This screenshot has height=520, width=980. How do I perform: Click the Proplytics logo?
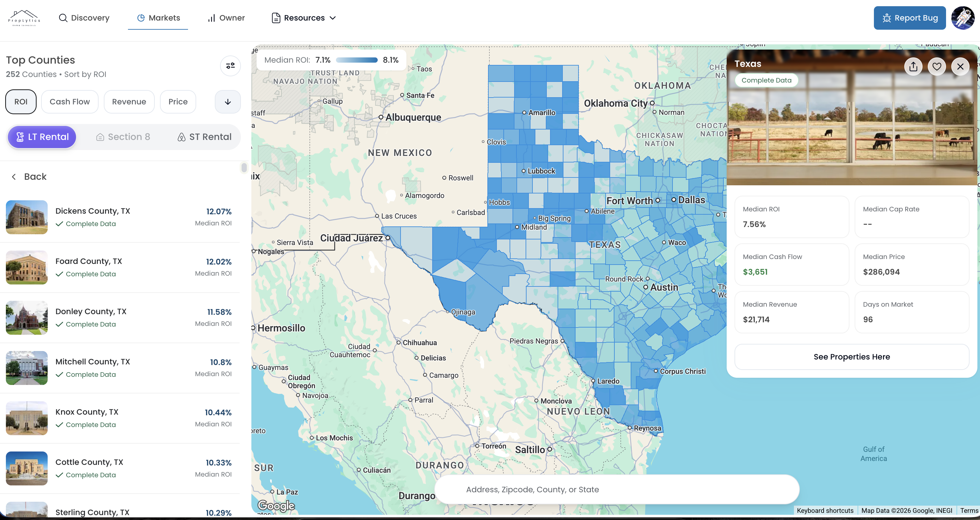point(24,18)
